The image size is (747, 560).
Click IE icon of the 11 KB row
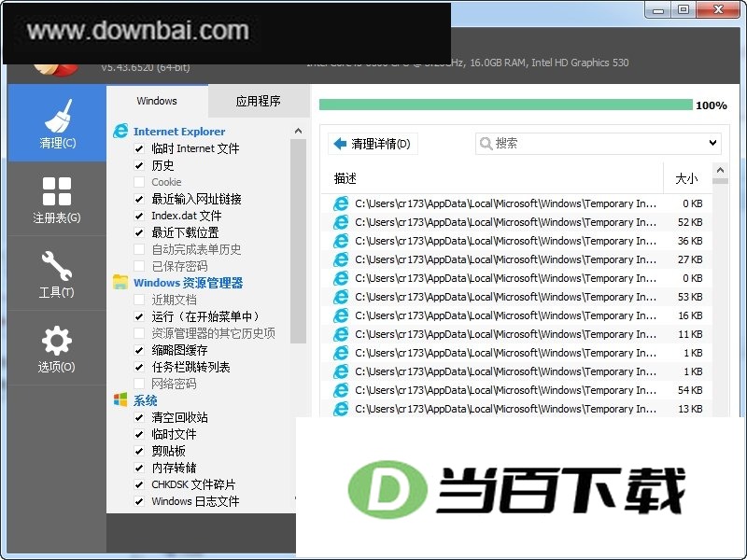tap(341, 334)
